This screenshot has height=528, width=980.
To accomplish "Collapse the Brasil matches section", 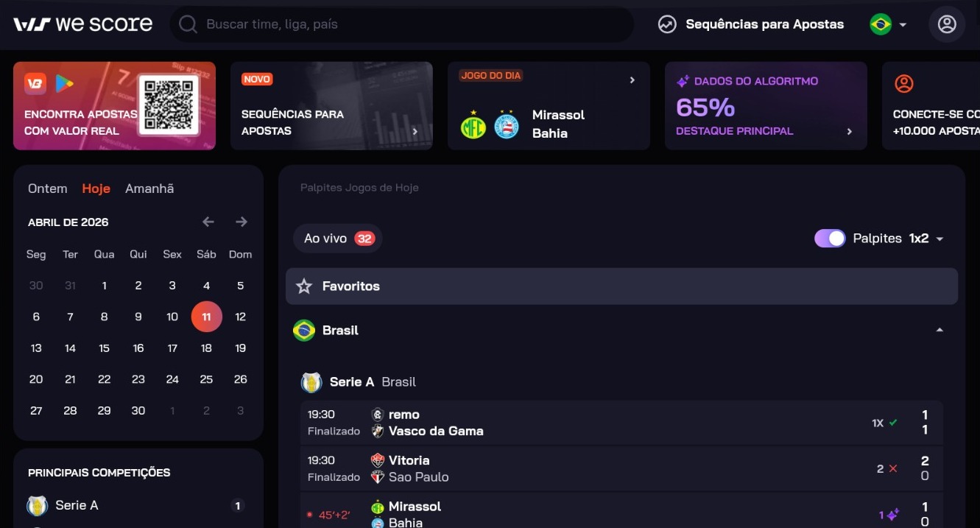I will [x=940, y=331].
